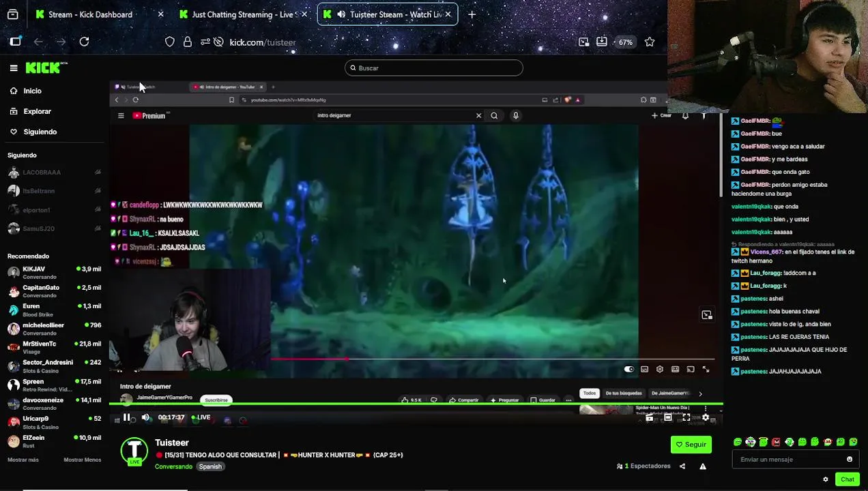Jump to LIVE in Kick player

coord(201,417)
